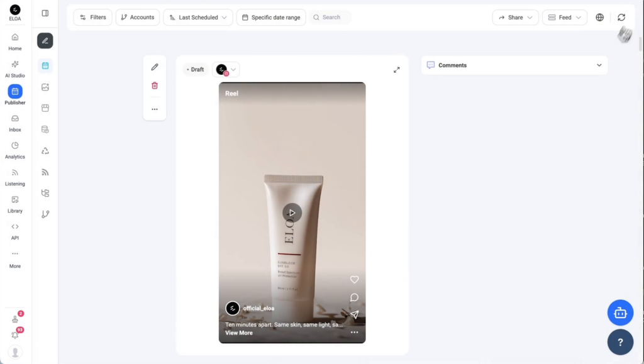Viewport: 644px width, 364px height.
Task: Open the media image icon in sub-sidebar
Action: [45, 87]
